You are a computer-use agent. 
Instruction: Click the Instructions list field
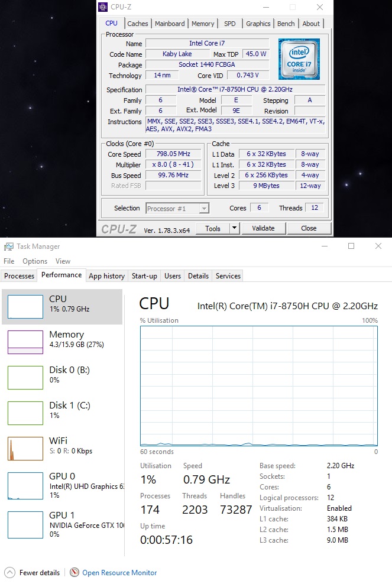click(235, 125)
